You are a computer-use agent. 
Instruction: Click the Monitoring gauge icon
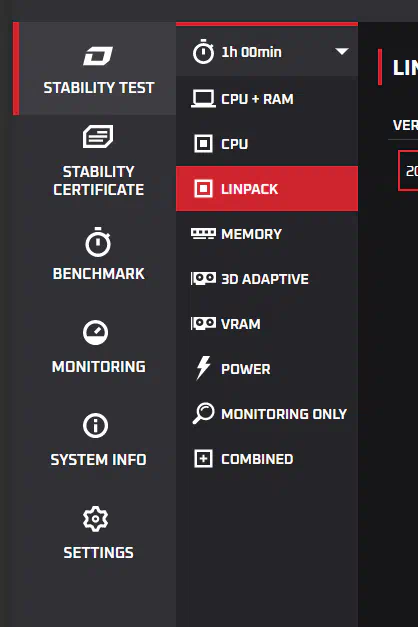(96, 332)
